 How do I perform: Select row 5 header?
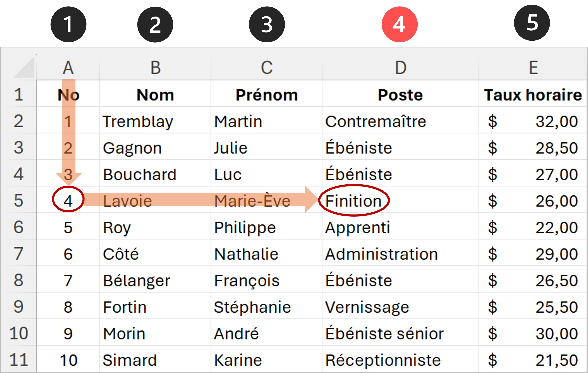(18, 200)
